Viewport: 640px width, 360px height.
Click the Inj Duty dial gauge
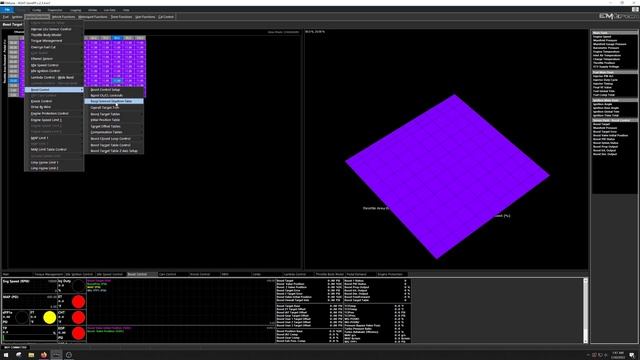78,286
